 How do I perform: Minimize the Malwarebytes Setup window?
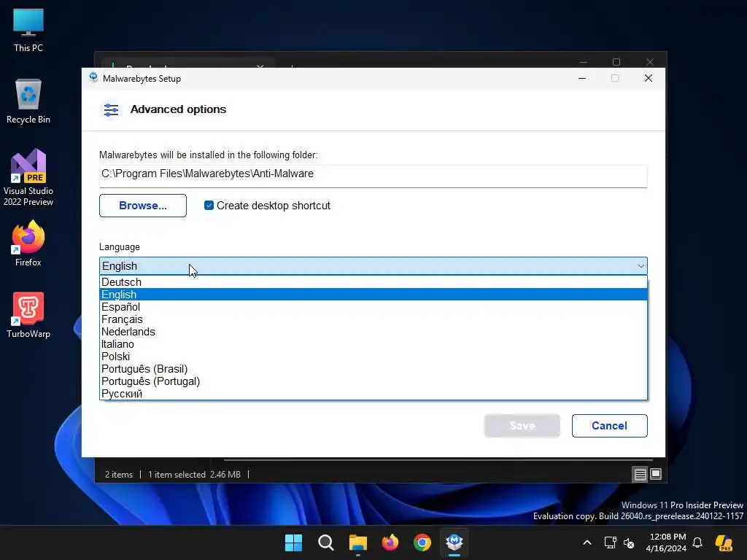(582, 78)
